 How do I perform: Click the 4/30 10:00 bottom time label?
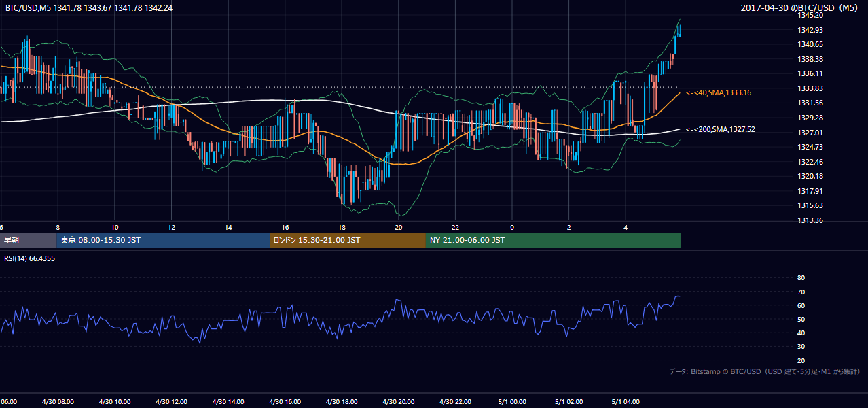(x=115, y=402)
